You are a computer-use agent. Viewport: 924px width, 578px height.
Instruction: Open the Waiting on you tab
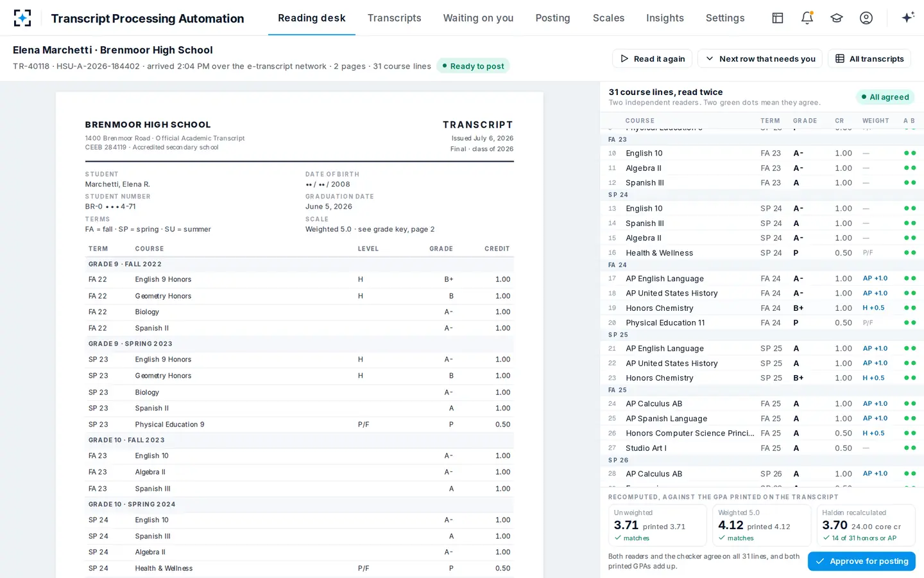point(478,18)
